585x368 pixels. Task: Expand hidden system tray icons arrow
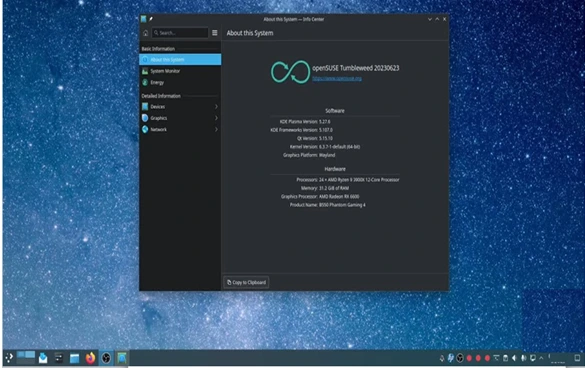click(x=541, y=358)
